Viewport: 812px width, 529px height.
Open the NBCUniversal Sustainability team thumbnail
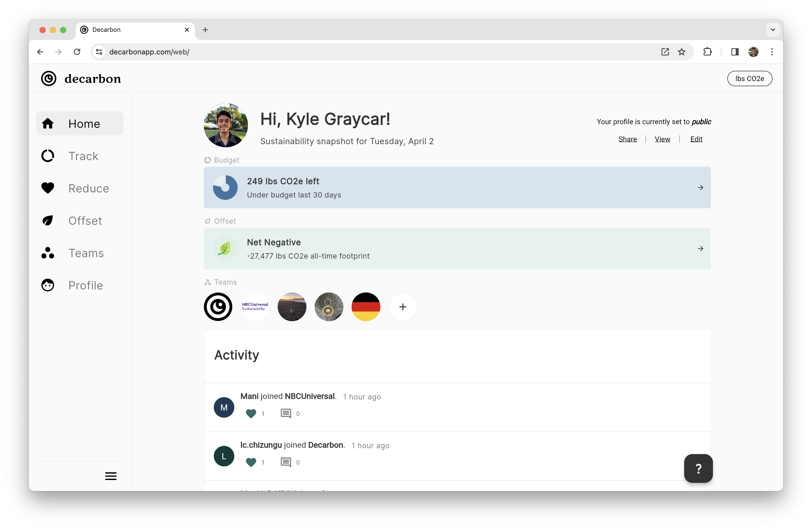255,307
